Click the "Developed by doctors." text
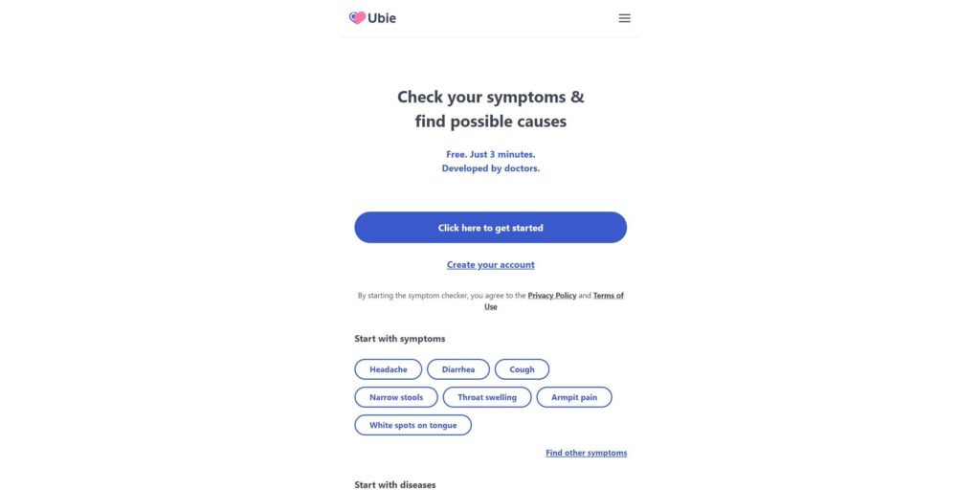The height and width of the screenshot is (490, 980). (x=490, y=168)
